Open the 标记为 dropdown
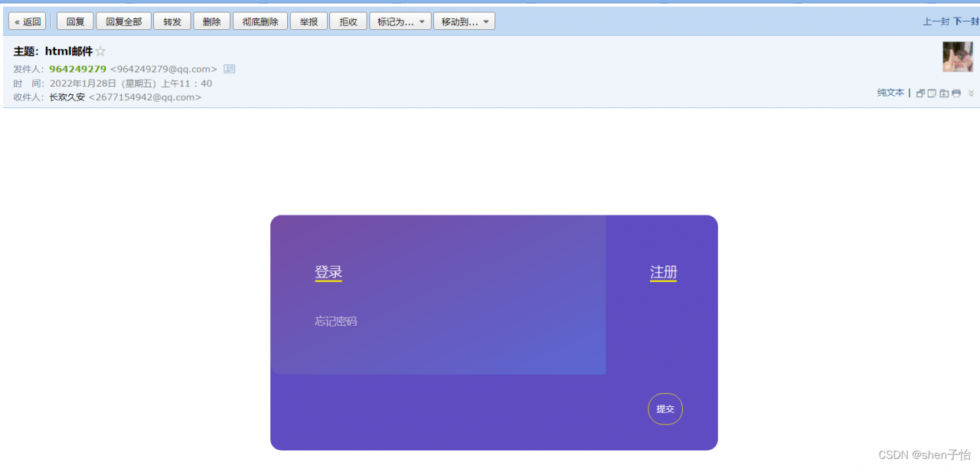 pos(400,21)
